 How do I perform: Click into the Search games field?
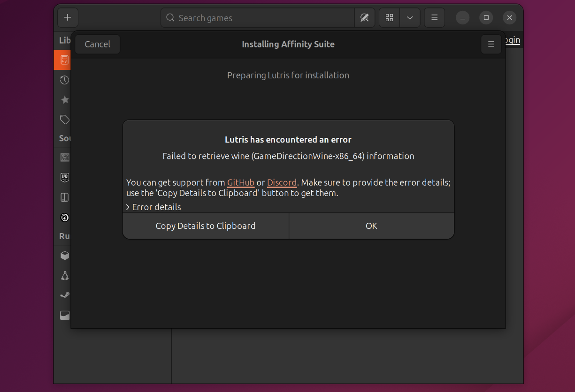(257, 18)
